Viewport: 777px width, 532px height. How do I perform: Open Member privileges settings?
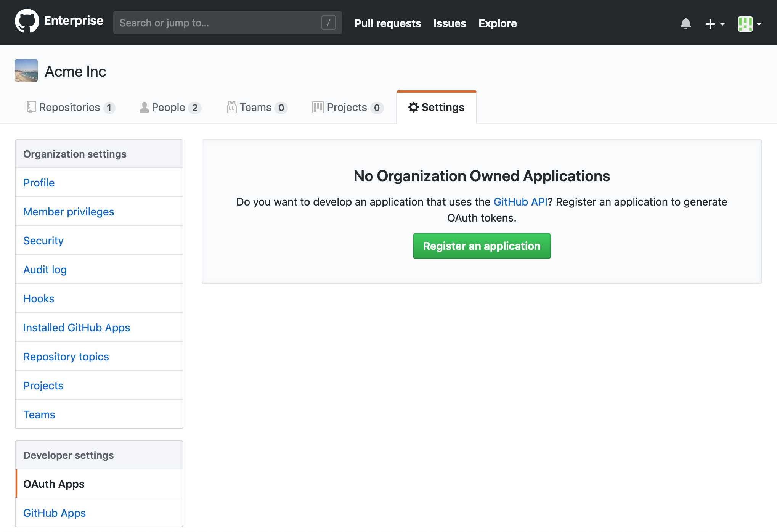(x=69, y=212)
